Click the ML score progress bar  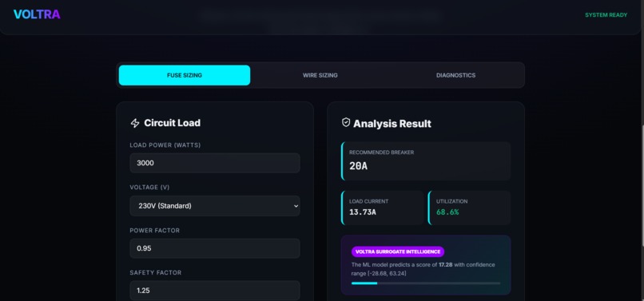[x=426, y=283]
